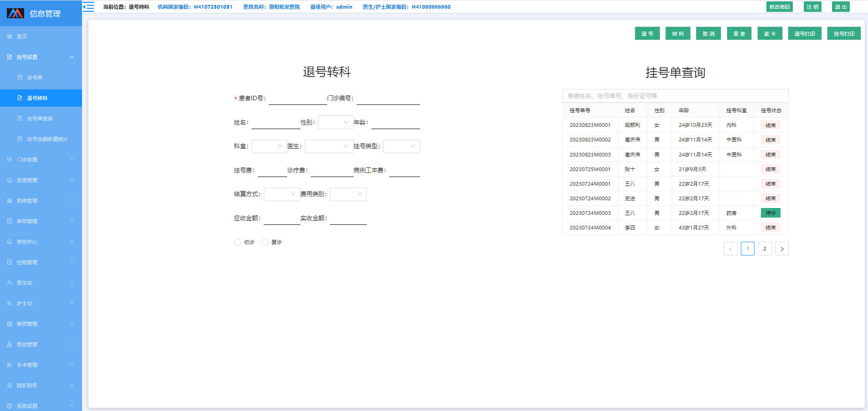The height and width of the screenshot is (411, 868).
Task: Click the 护士站 team icon
Action: [x=10, y=303]
